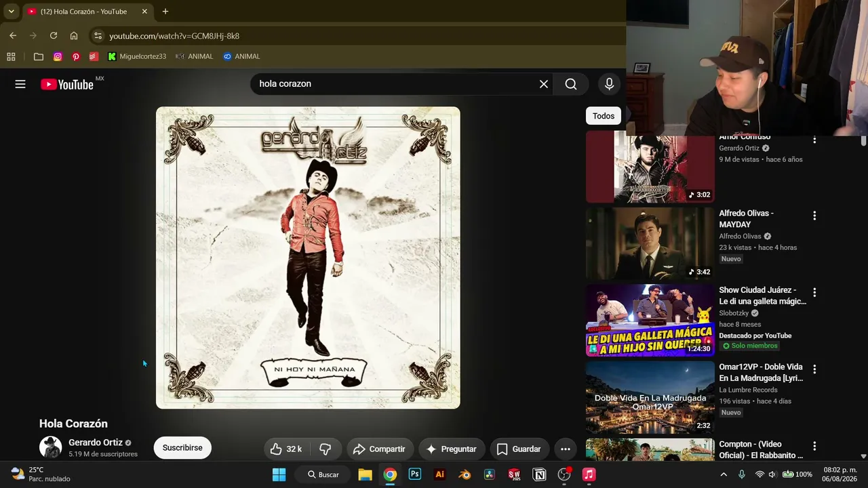Image resolution: width=868 pixels, height=488 pixels.
Task: Open Gerardo Ortiz channel below the video
Action: coord(96,443)
